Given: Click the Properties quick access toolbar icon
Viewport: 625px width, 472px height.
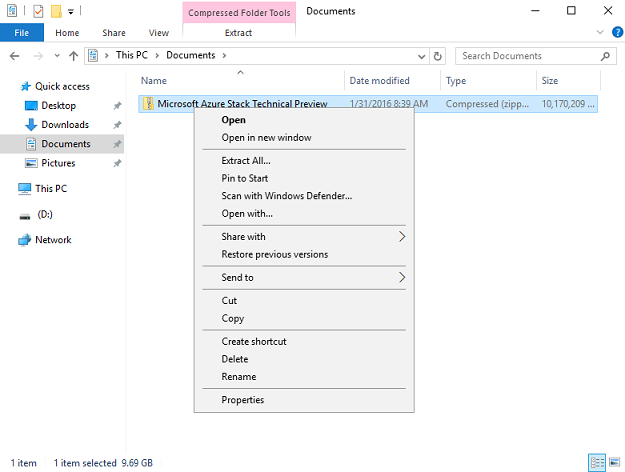Looking at the screenshot, I should pyautogui.click(x=38, y=11).
